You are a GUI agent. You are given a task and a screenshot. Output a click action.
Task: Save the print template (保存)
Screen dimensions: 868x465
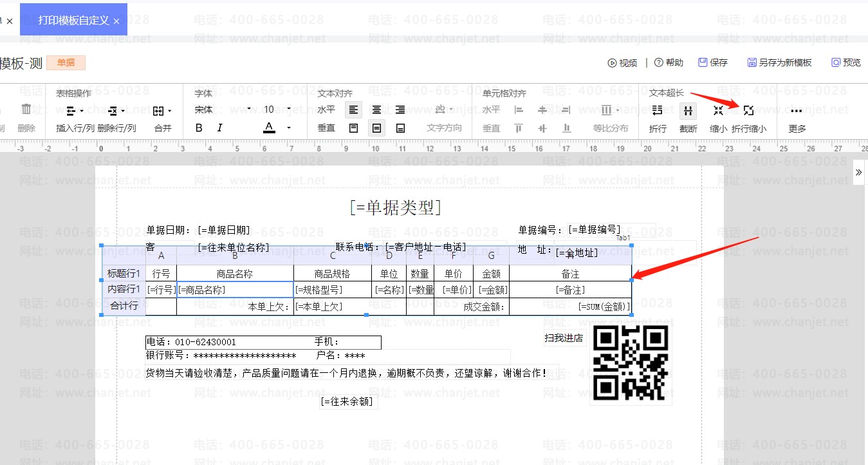pos(713,62)
